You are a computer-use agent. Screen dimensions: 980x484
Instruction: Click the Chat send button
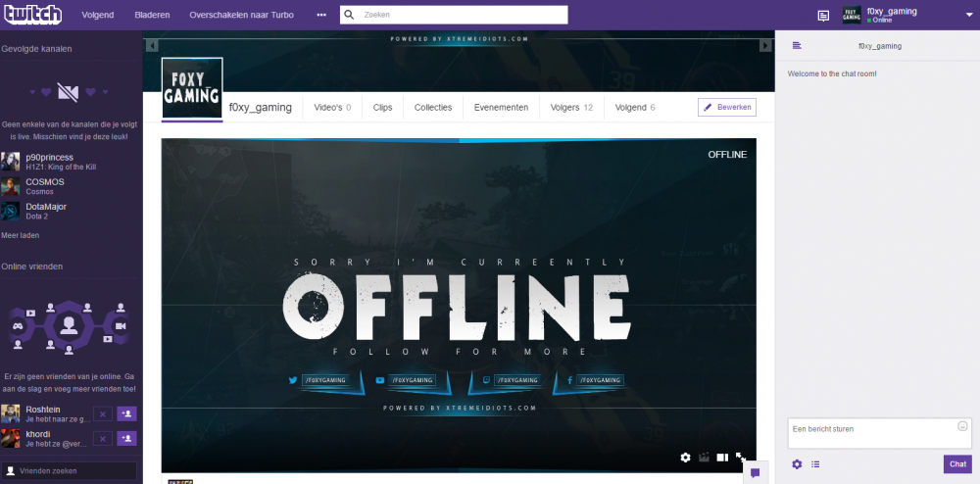click(957, 464)
